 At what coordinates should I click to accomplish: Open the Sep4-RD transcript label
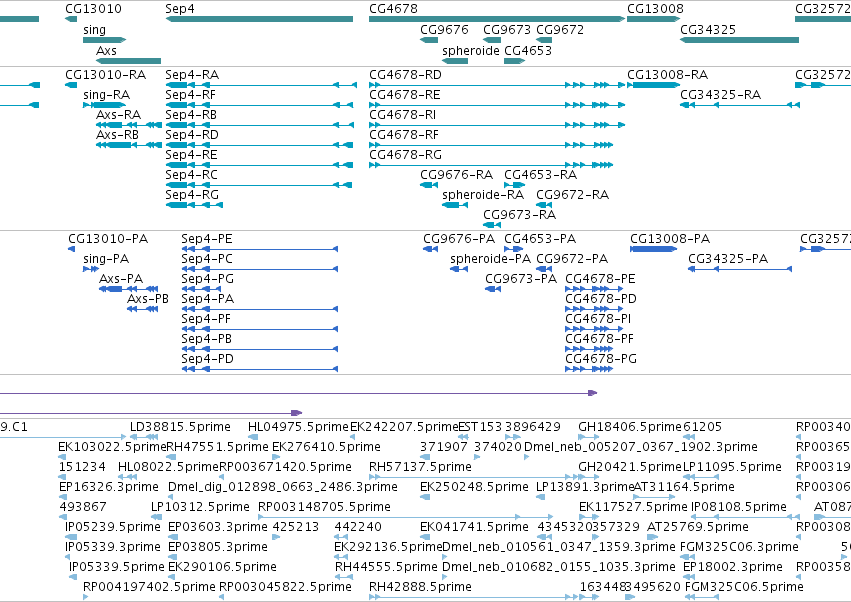pyautogui.click(x=192, y=135)
